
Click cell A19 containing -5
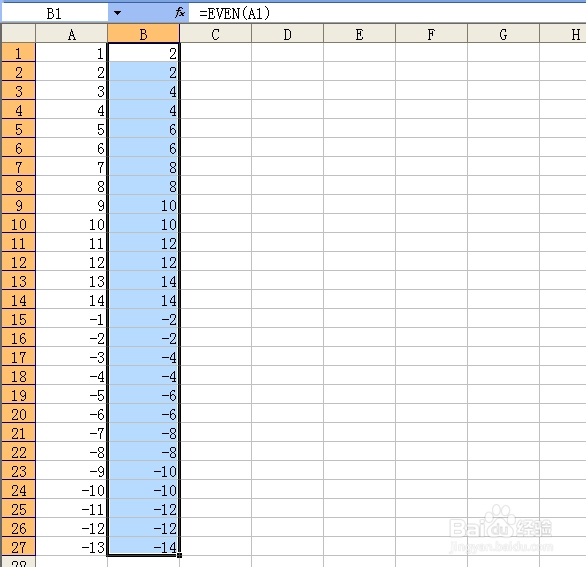71,395
